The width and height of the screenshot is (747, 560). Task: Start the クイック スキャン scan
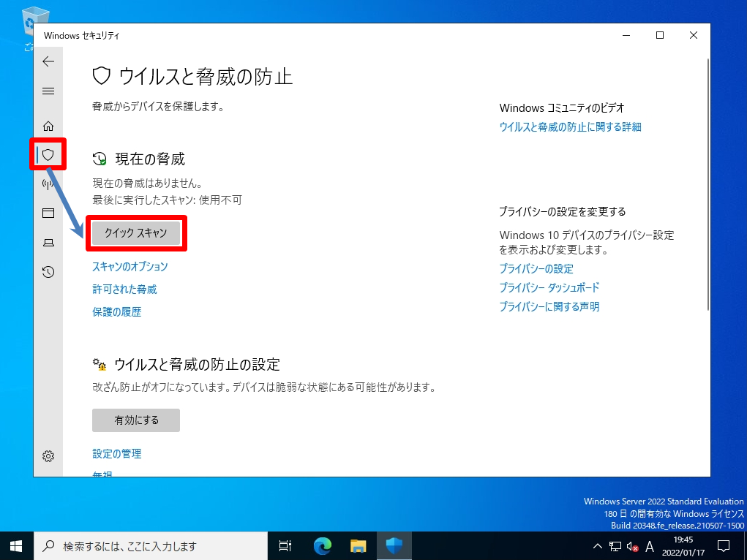pyautogui.click(x=136, y=233)
